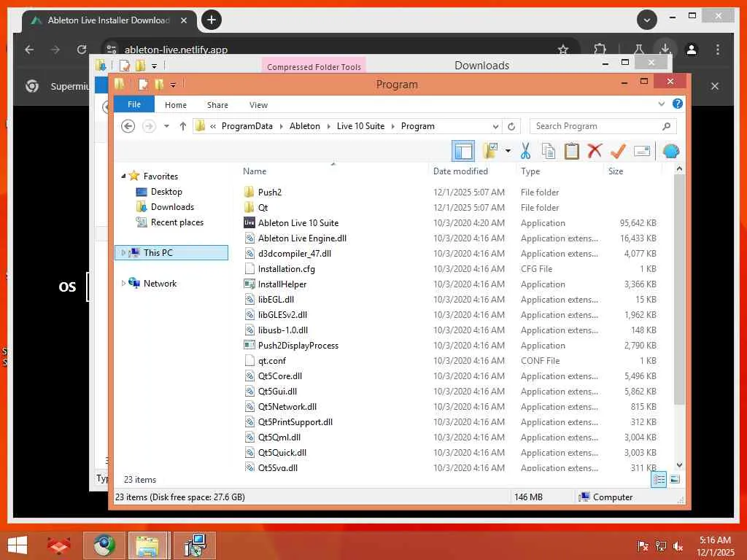Switch to Details view icon in status bar
This screenshot has height=560, width=747.
tap(659, 480)
